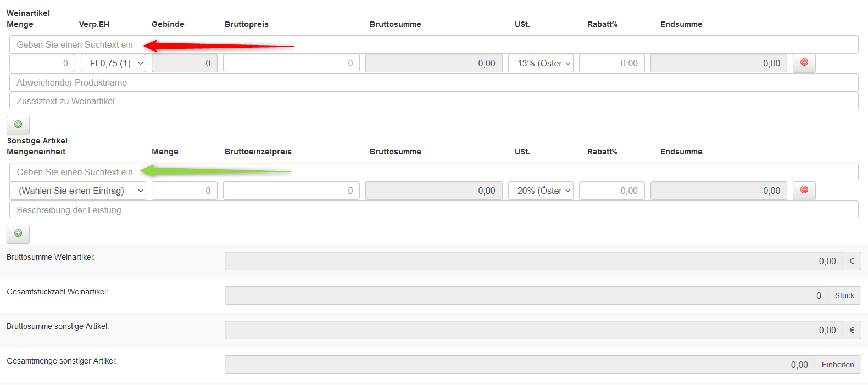Viewport: 868px width, 385px height.
Task: Click the 'Abweichender Produktname' field
Action: click(x=433, y=82)
